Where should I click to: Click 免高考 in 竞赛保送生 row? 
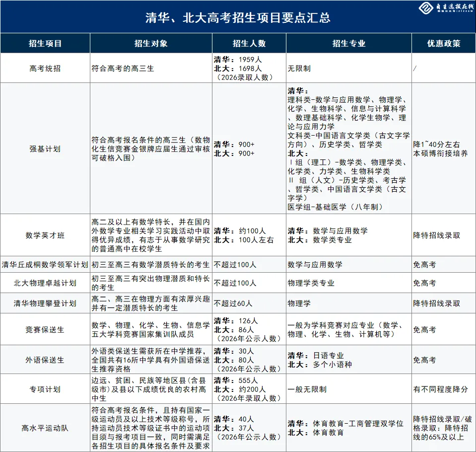444,329
